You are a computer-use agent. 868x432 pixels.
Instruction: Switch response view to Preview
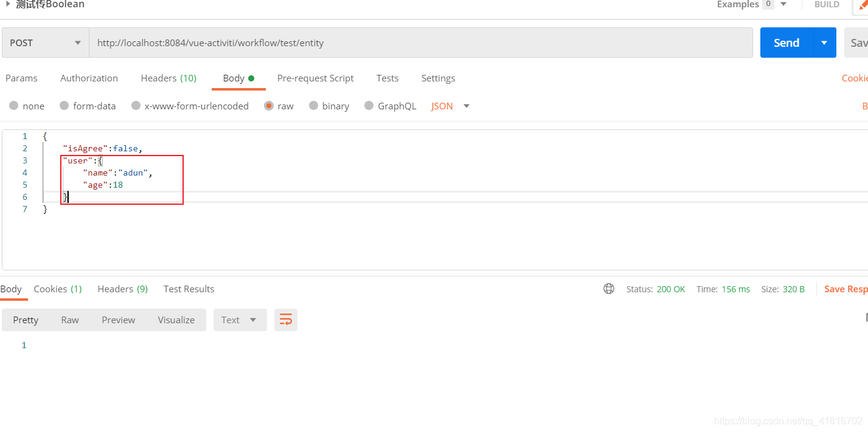[119, 320]
